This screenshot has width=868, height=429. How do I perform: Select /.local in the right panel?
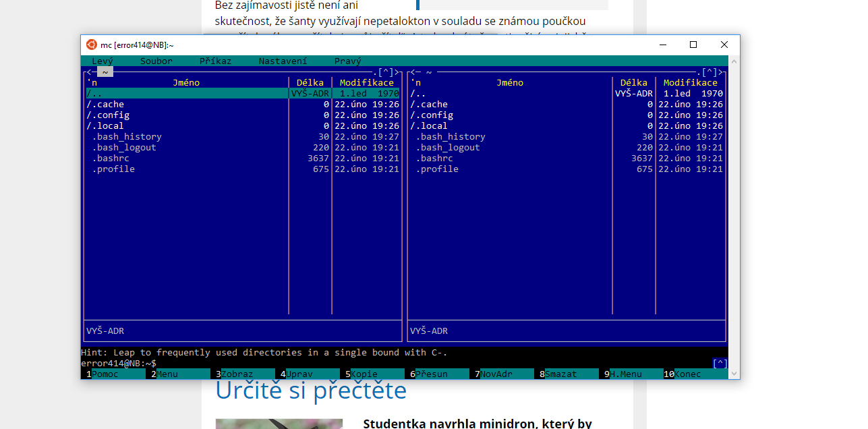[x=567, y=125]
